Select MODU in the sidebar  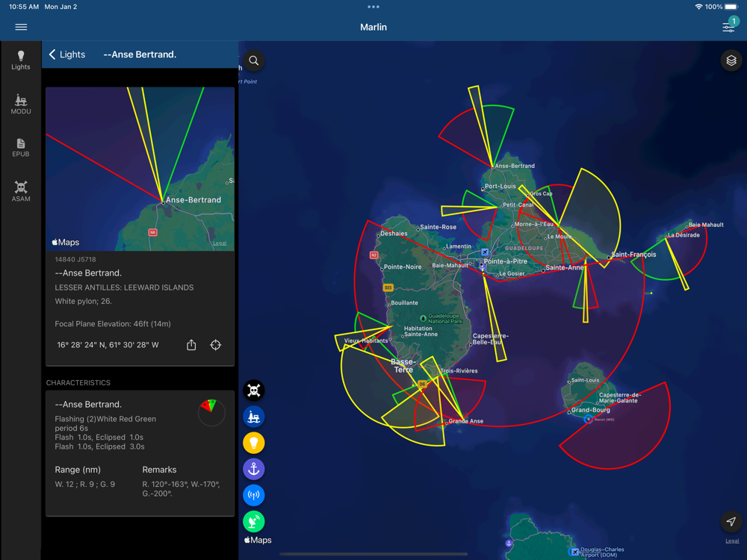[20, 104]
